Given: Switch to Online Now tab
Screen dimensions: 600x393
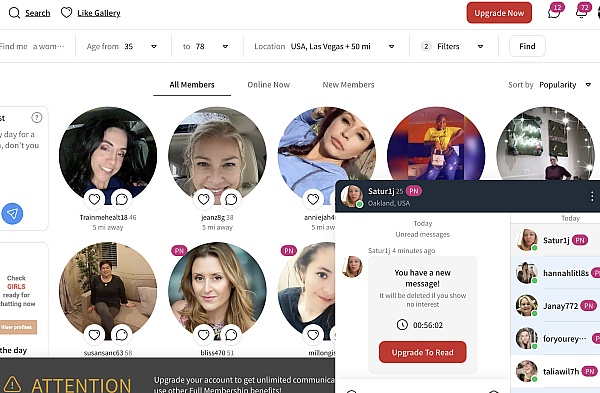Looking at the screenshot, I should (269, 85).
